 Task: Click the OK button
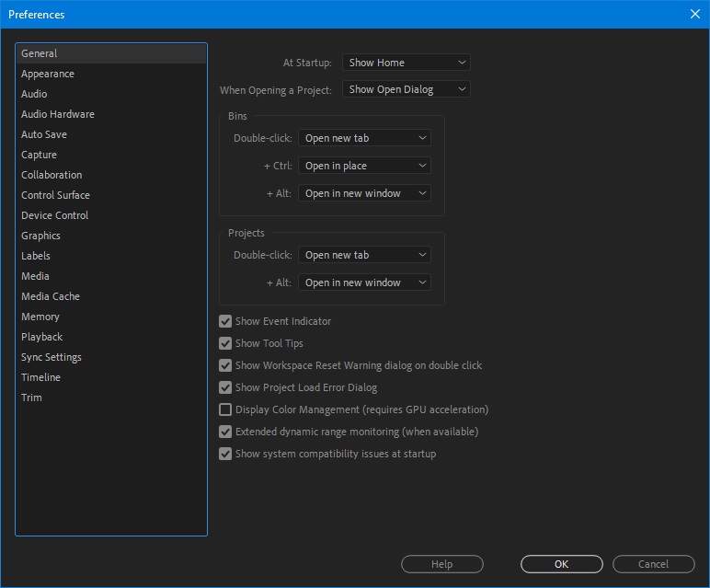[x=562, y=564]
